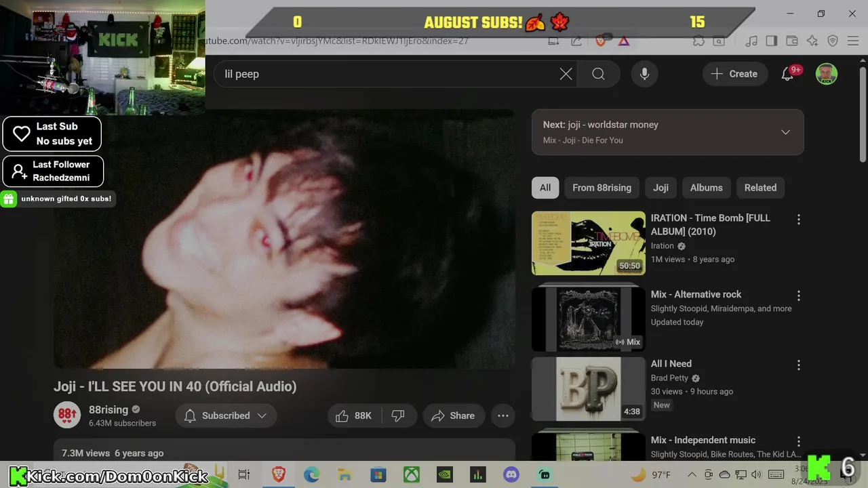868x488 pixels.
Task: Open browser extensions puzzle icon
Action: tap(698, 41)
